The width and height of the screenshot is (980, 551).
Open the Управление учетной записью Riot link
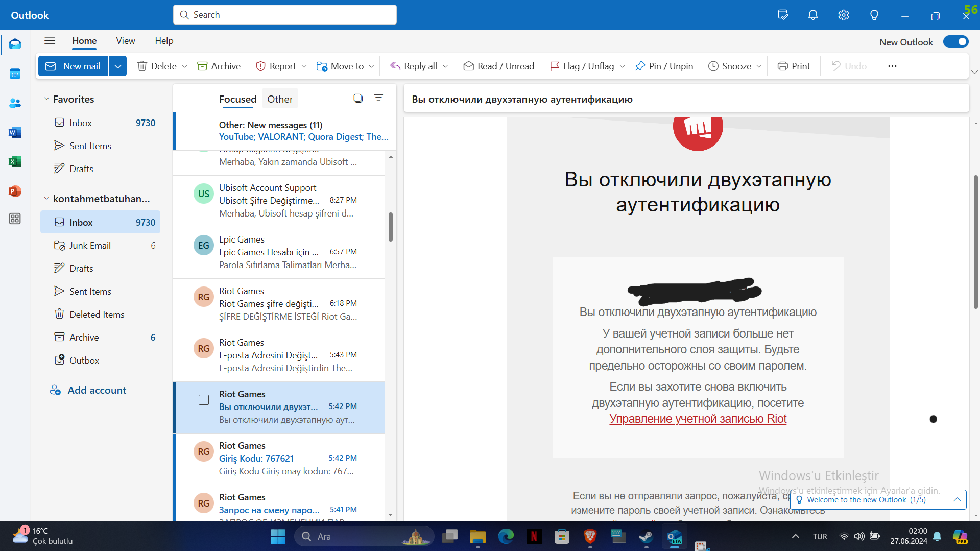click(x=698, y=419)
